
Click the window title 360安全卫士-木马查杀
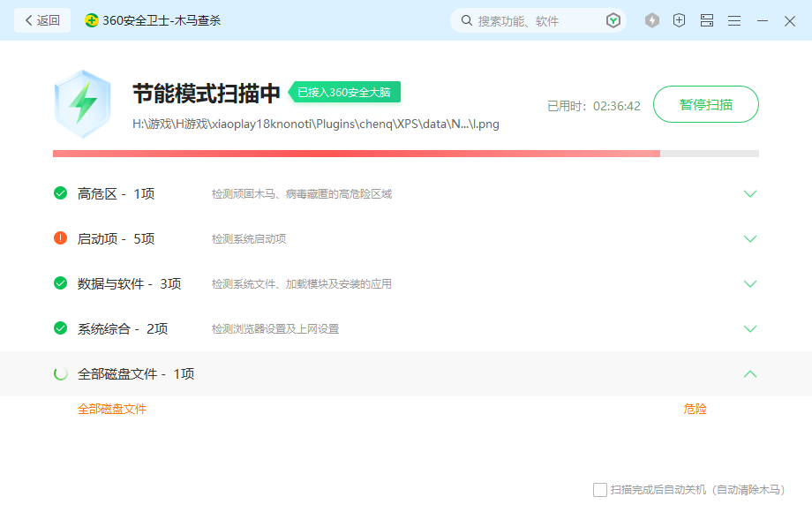point(162,20)
